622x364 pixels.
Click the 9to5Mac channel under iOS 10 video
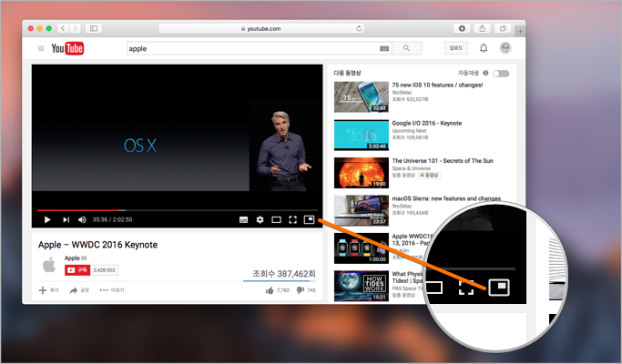(402, 93)
